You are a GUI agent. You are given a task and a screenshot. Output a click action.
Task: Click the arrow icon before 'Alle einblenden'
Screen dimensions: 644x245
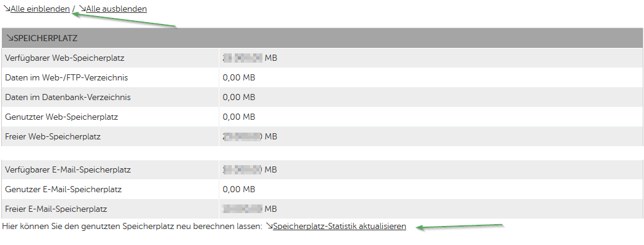click(7, 8)
